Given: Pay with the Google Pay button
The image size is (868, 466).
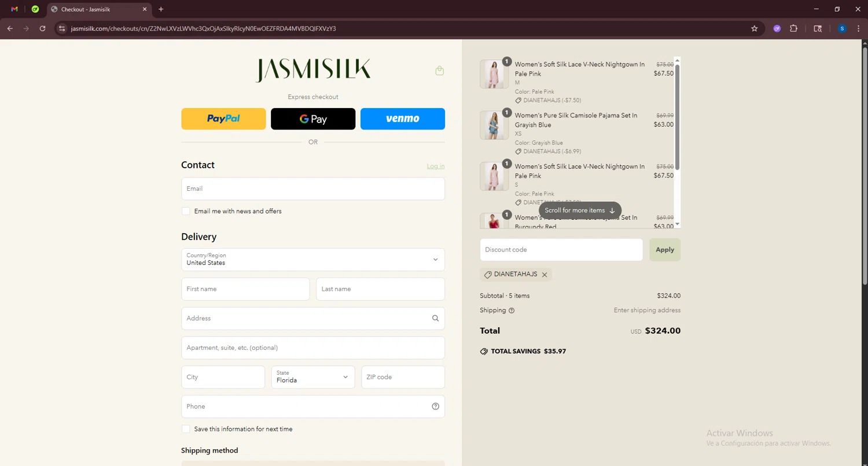Looking at the screenshot, I should [x=313, y=119].
